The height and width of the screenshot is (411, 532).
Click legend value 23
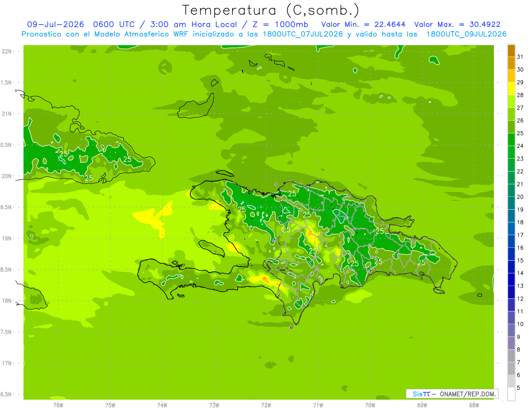pyautogui.click(x=520, y=159)
